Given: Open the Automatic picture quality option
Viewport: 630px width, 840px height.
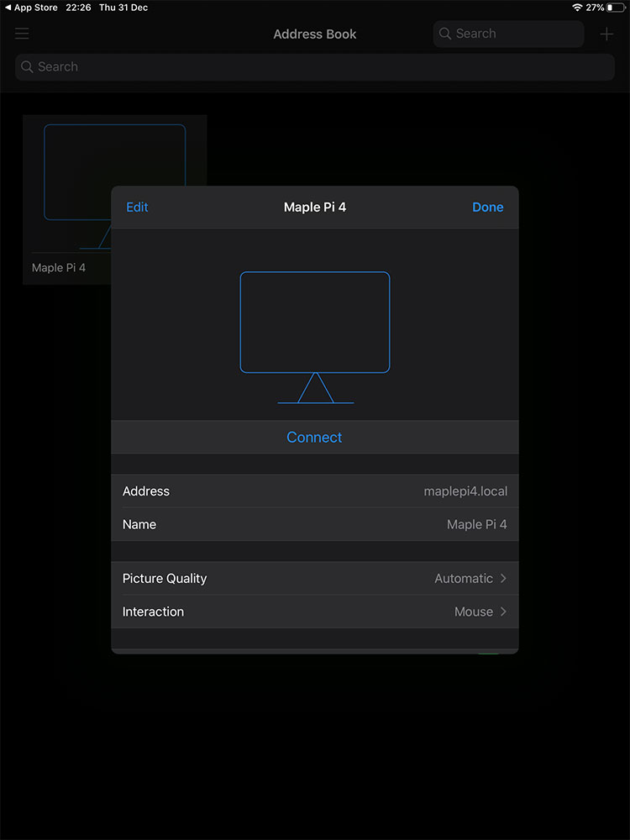Looking at the screenshot, I should (x=463, y=579).
